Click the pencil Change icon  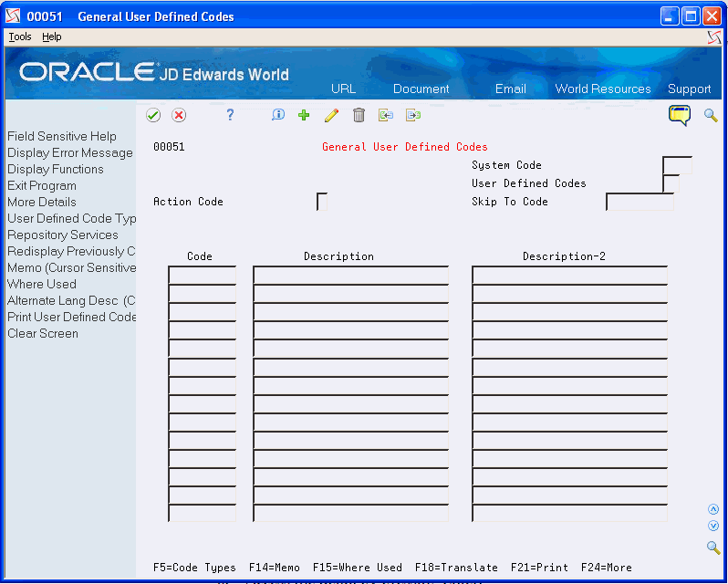coord(331,115)
